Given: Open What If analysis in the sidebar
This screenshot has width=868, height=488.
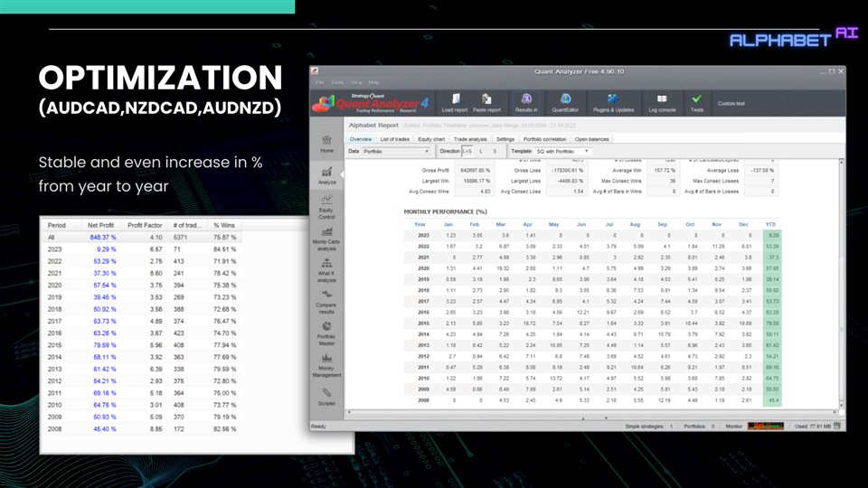Looking at the screenshot, I should (x=326, y=270).
